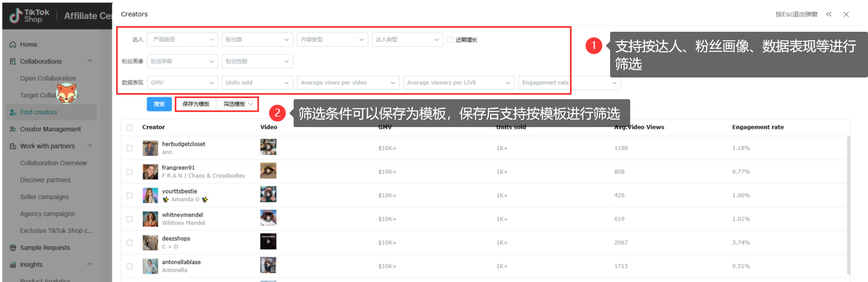
Task: Open the 粉丝性别 dropdown
Action: point(257,61)
